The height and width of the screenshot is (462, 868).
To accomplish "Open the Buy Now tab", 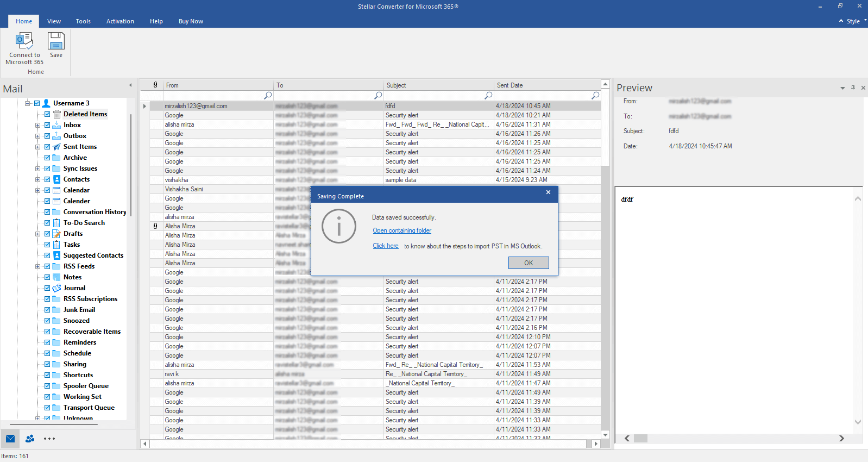I will point(191,21).
